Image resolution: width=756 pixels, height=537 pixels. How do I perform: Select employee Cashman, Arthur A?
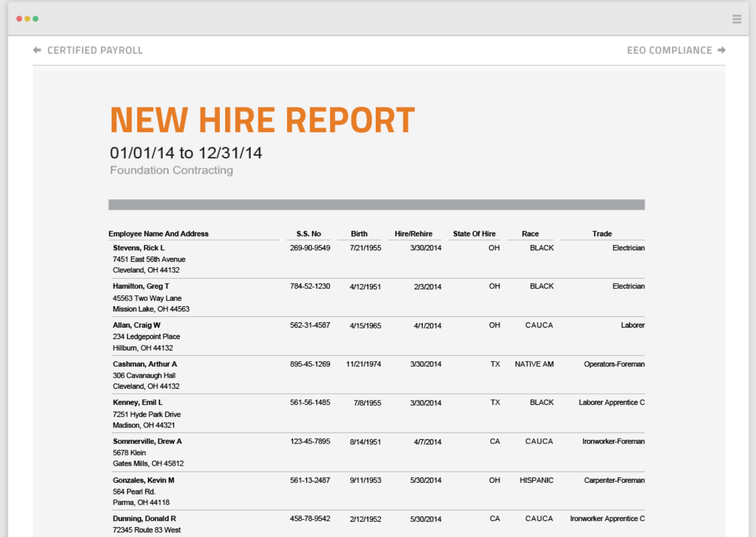coord(145,364)
